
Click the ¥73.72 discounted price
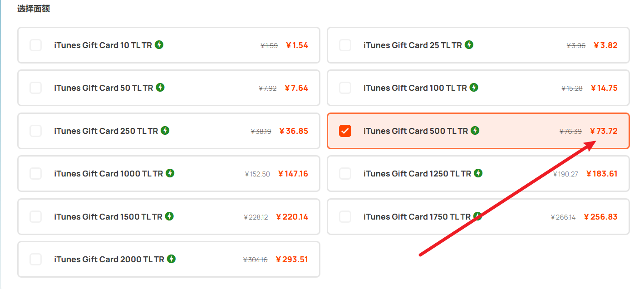604,131
